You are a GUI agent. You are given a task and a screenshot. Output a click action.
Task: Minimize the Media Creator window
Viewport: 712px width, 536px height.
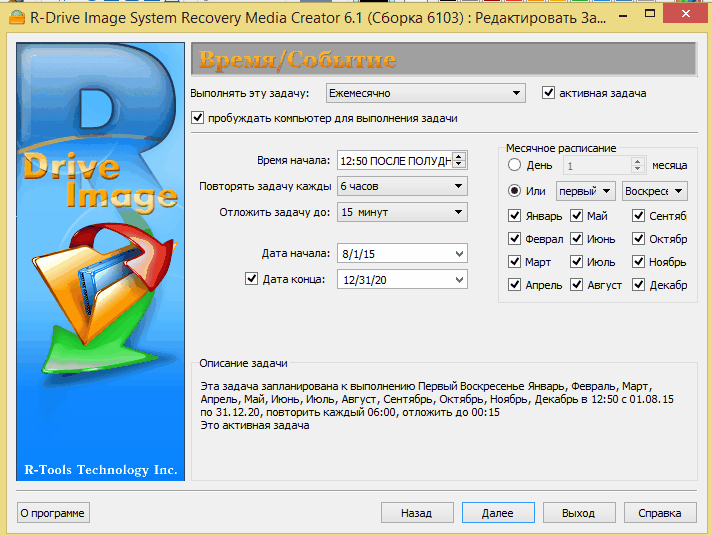coord(623,15)
